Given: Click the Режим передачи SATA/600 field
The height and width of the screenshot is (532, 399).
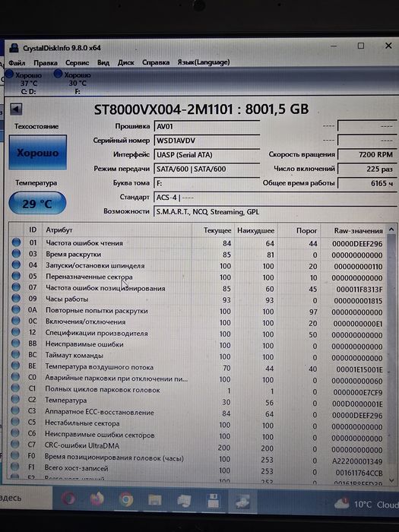Looking at the screenshot, I should (x=207, y=169).
